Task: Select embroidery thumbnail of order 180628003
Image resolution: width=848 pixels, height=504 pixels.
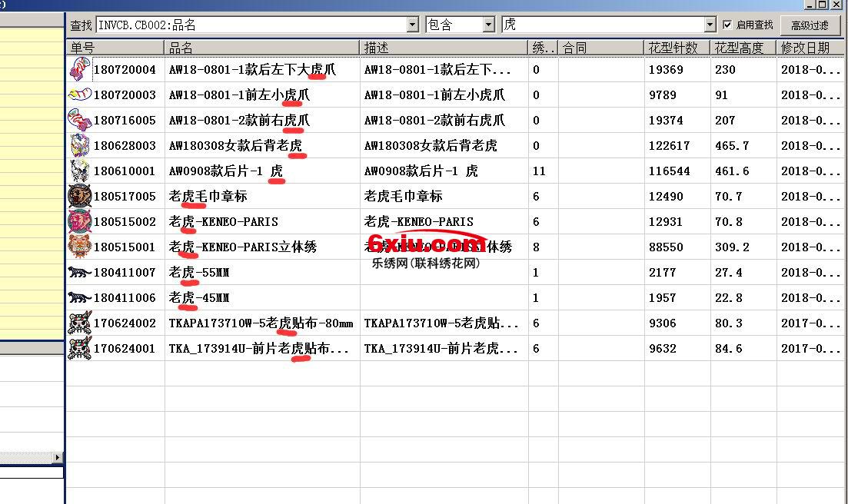Action: (79, 146)
